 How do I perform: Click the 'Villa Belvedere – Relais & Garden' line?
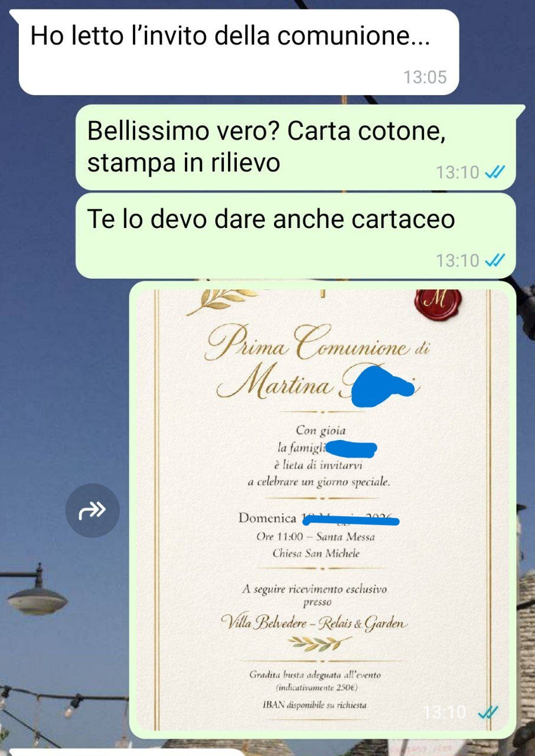[314, 622]
